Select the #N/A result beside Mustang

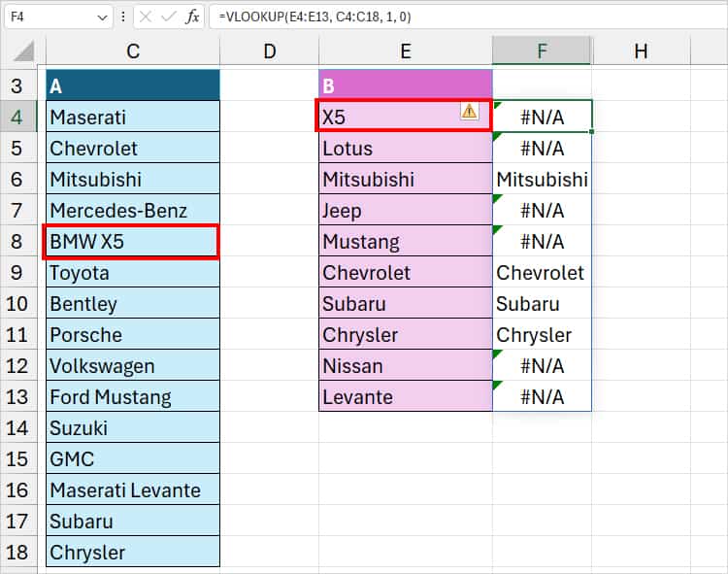542,241
